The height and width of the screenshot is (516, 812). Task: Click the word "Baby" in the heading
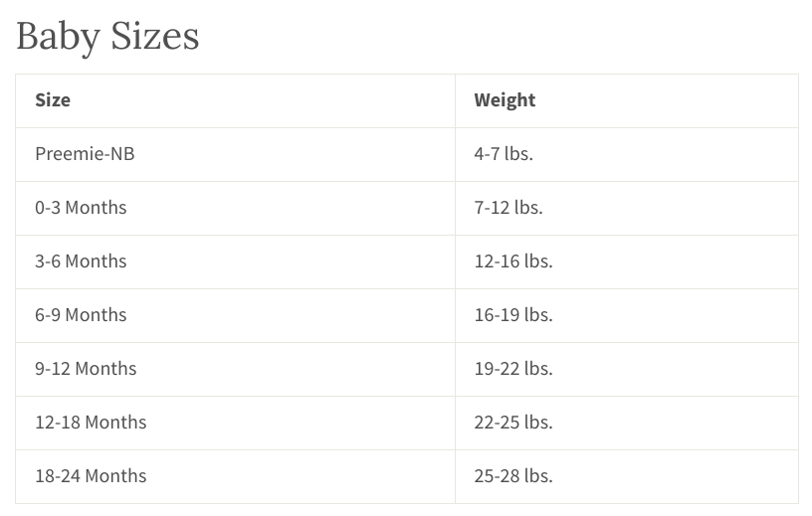(58, 38)
